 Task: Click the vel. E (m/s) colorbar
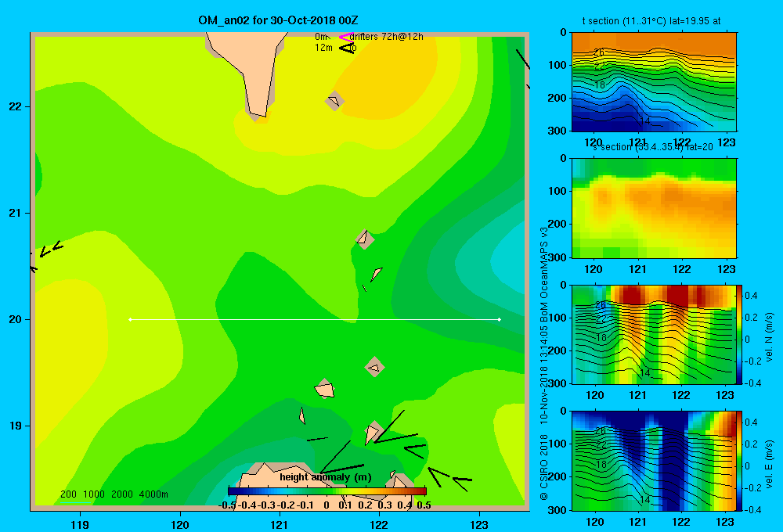(740, 461)
